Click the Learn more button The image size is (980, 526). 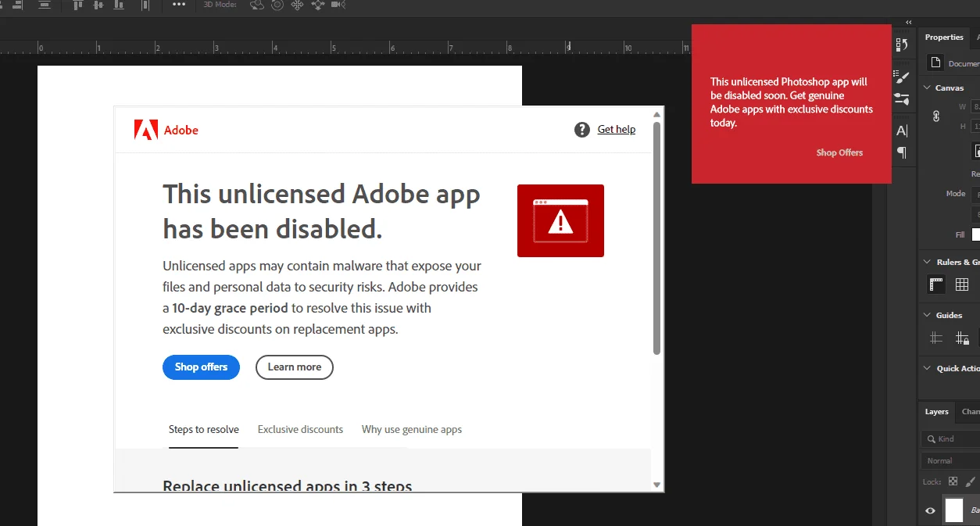(295, 367)
